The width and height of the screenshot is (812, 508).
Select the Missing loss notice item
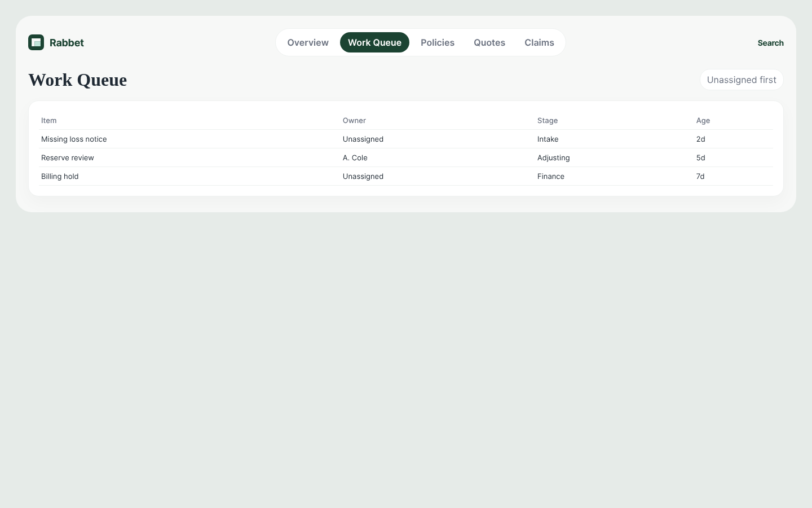pyautogui.click(x=74, y=139)
